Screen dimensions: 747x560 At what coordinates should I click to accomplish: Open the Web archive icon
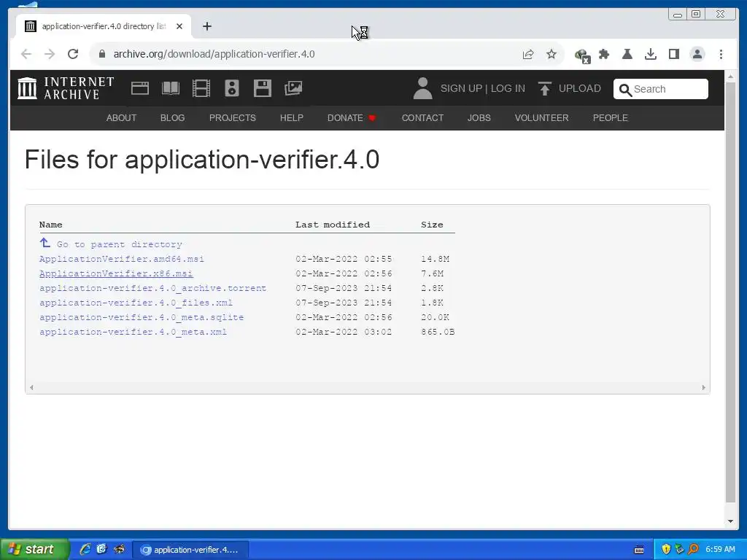click(140, 88)
